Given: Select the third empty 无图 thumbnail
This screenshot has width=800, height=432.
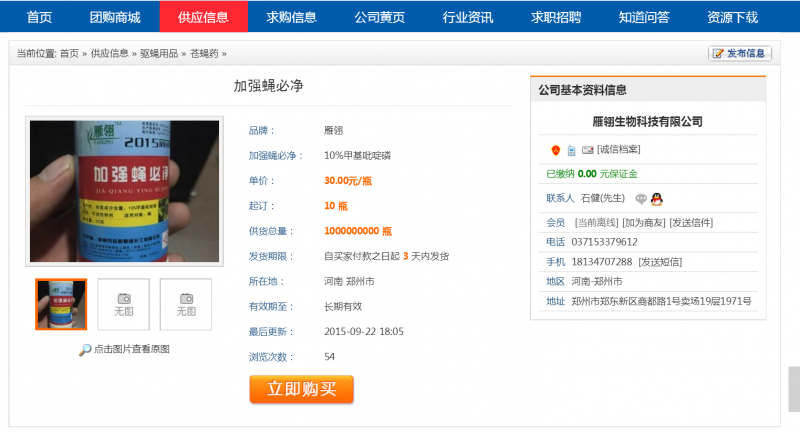Looking at the screenshot, I should [186, 304].
